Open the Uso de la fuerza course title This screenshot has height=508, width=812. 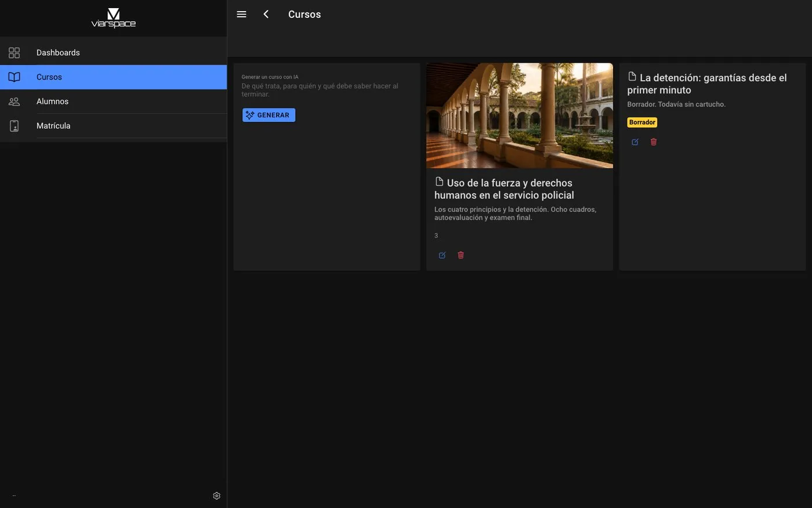pos(505,189)
